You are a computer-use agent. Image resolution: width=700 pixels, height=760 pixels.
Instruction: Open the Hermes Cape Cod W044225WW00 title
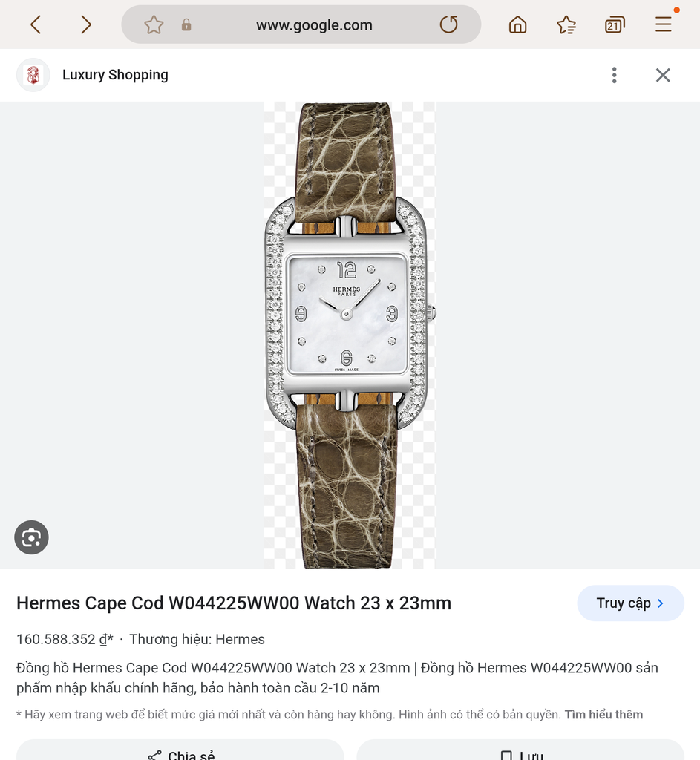pyautogui.click(x=234, y=603)
